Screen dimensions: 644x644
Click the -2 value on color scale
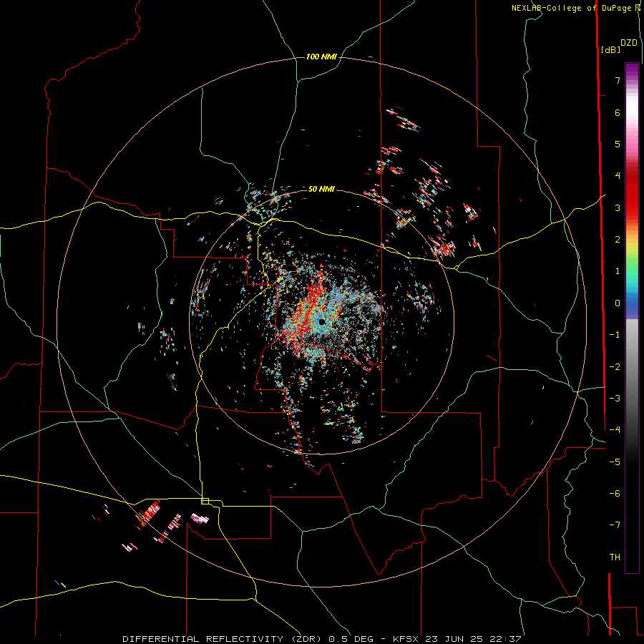[615, 367]
